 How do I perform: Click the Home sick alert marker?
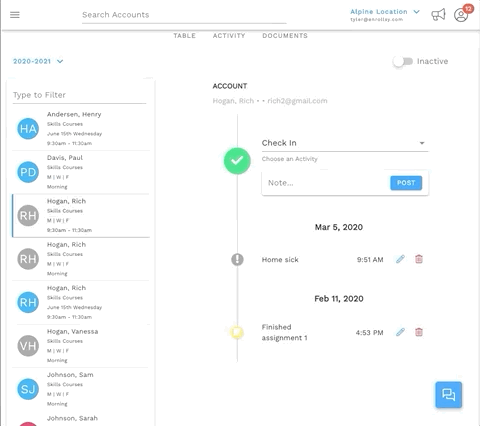(237, 259)
